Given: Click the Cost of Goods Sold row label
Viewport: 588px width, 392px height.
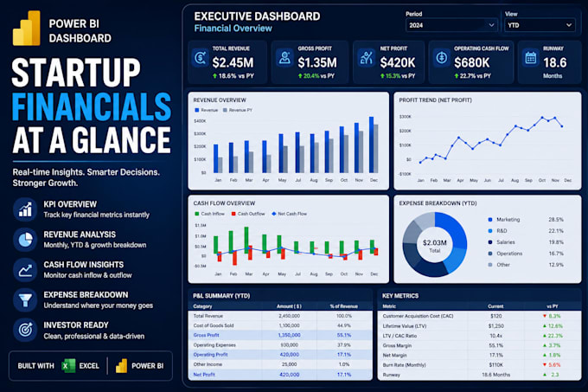Looking at the screenshot, I should tap(214, 325).
